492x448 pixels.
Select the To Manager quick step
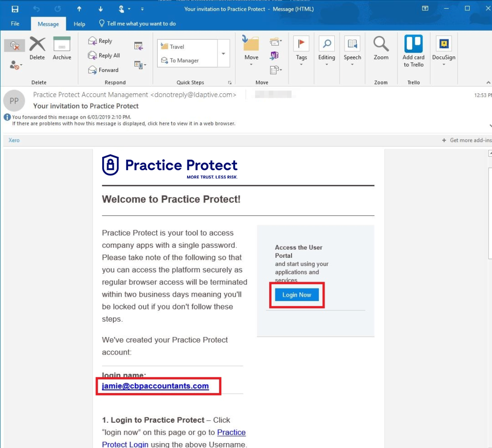tap(187, 60)
